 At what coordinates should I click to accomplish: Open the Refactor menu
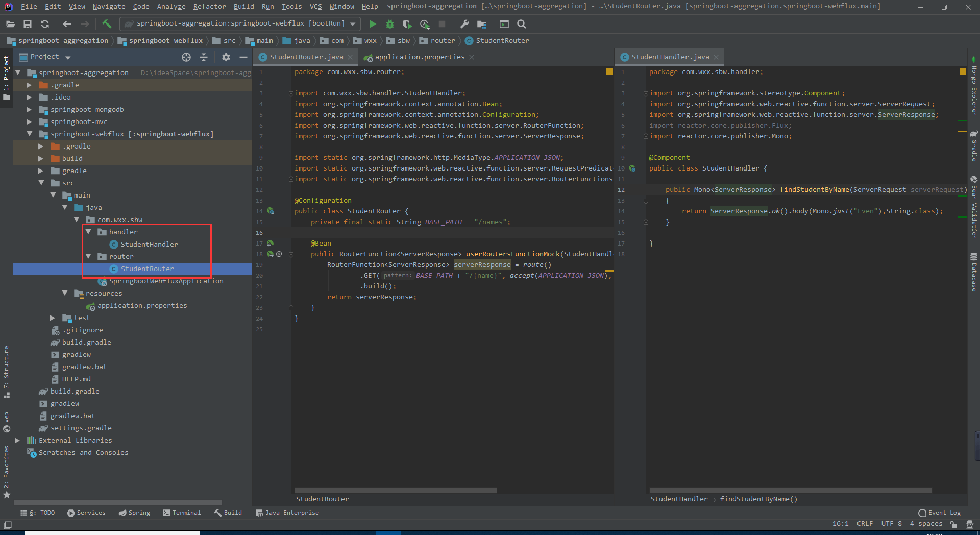click(209, 6)
